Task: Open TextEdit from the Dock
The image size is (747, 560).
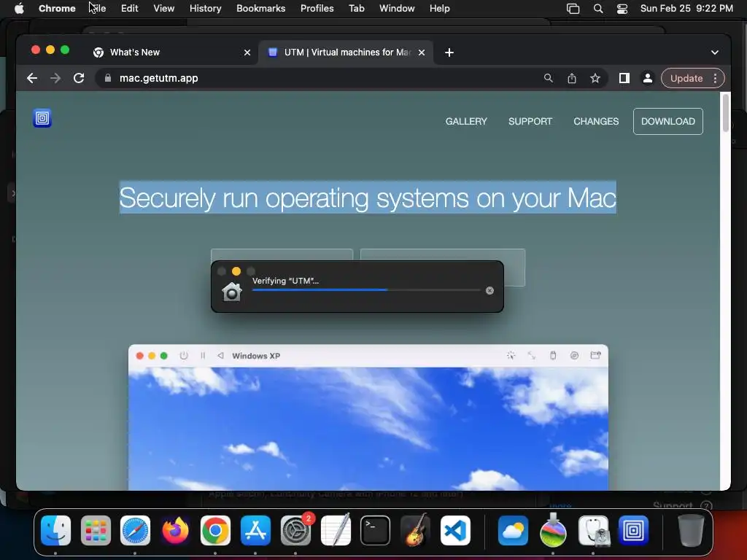Action: click(336, 530)
